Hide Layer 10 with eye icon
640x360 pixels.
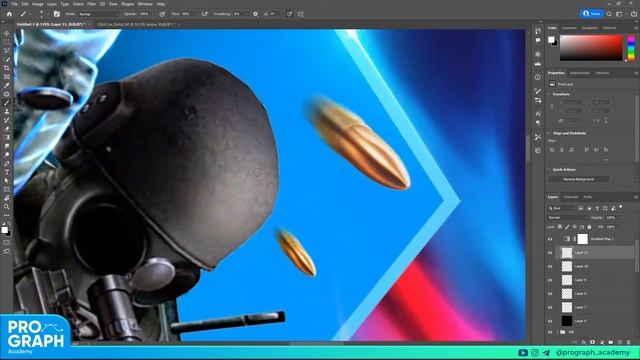pyautogui.click(x=550, y=267)
